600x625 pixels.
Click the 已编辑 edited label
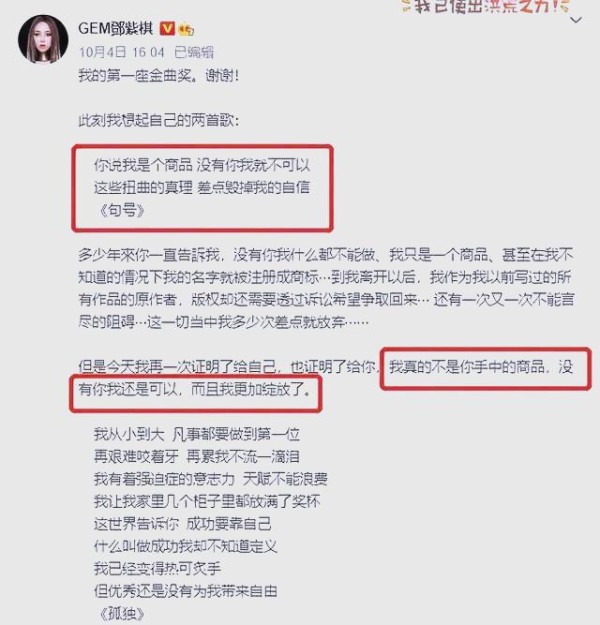tap(194, 52)
